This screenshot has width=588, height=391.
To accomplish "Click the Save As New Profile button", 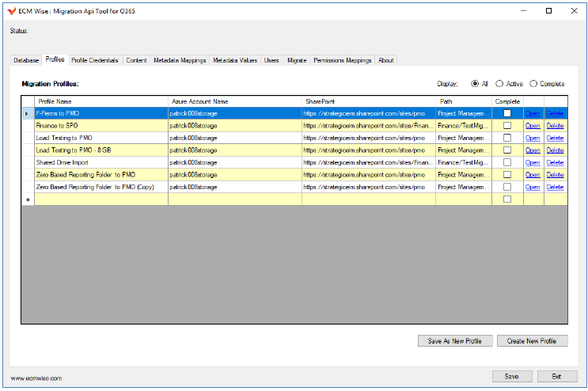I will tap(454, 341).
